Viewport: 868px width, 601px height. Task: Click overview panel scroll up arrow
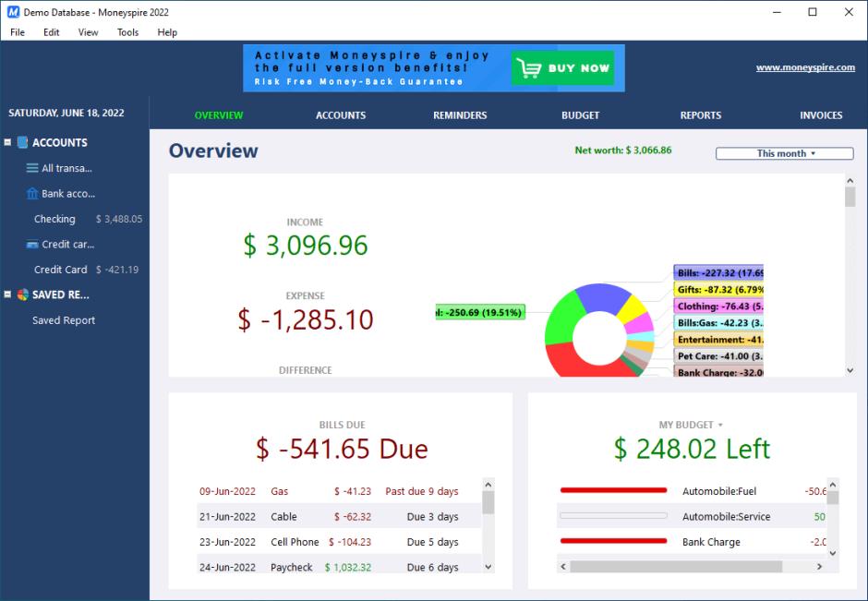point(850,180)
